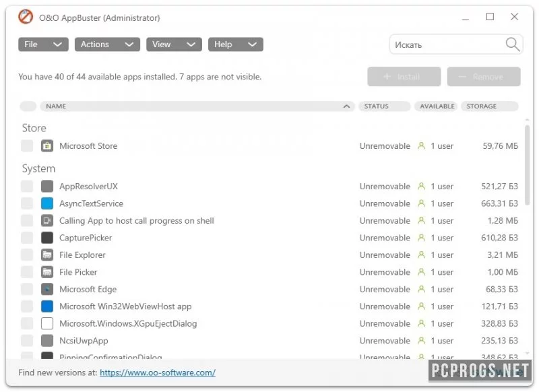This screenshot has height=392, width=539.
Task: Click Unremovable status in Microsoft Edge row
Action: [385, 289]
